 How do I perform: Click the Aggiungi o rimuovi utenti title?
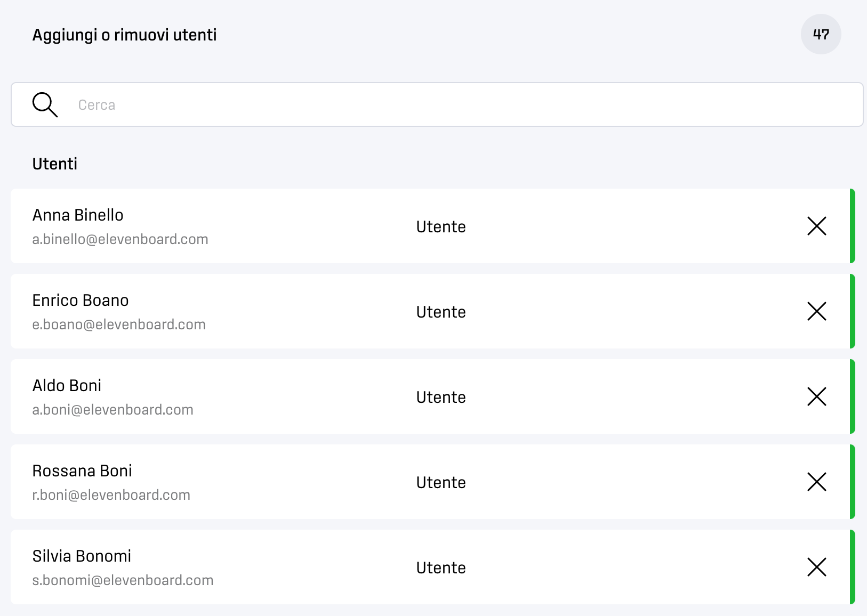124,35
